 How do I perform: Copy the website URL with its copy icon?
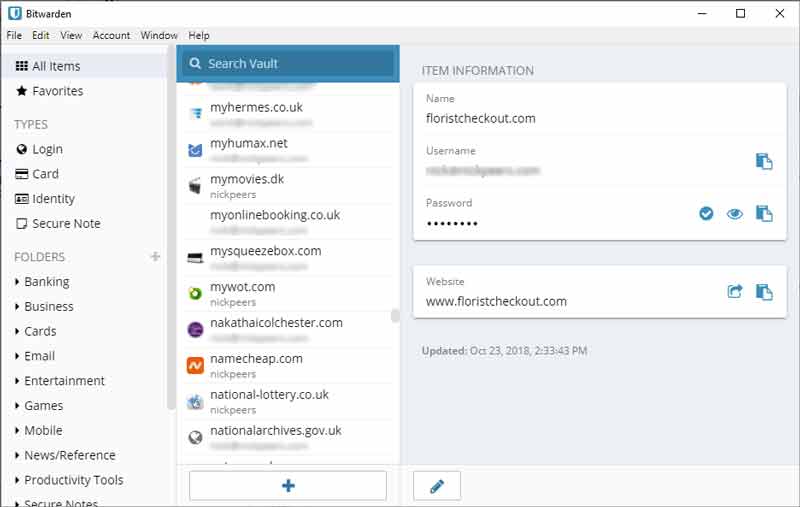[764, 292]
